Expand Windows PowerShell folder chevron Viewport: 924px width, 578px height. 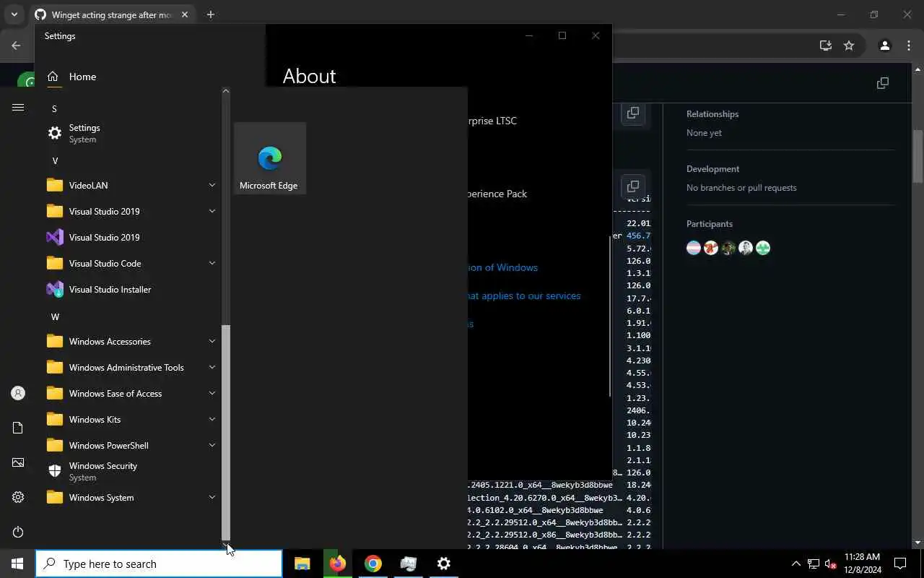(x=212, y=445)
